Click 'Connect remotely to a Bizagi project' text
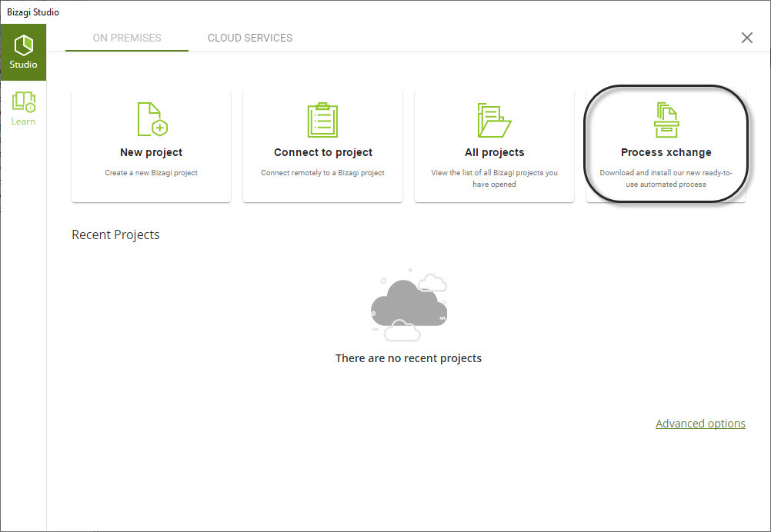Viewport: 771px width, 532px height. (x=322, y=173)
